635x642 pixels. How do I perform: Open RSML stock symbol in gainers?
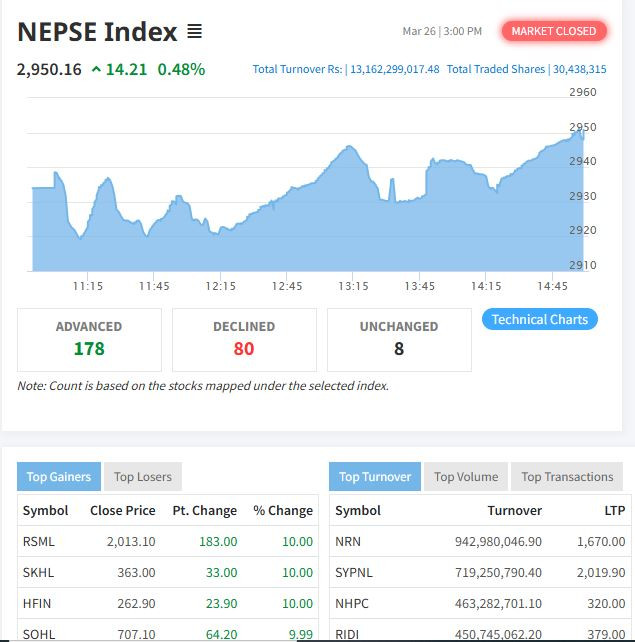click(39, 542)
